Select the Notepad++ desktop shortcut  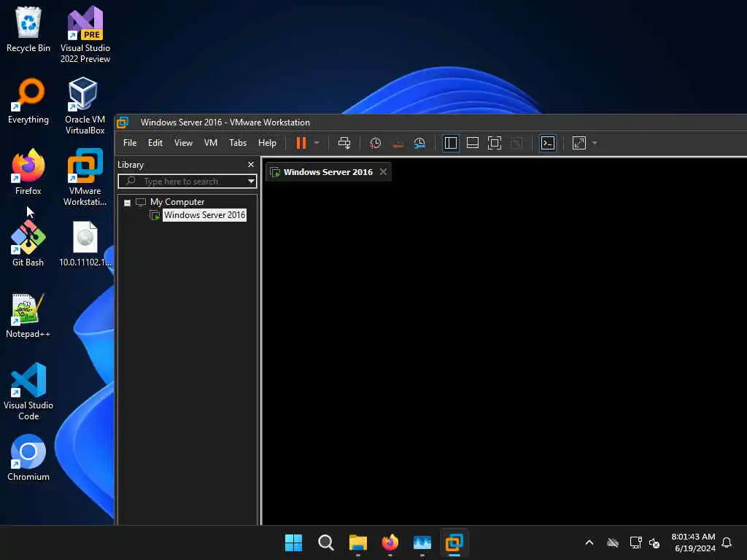coord(28,315)
